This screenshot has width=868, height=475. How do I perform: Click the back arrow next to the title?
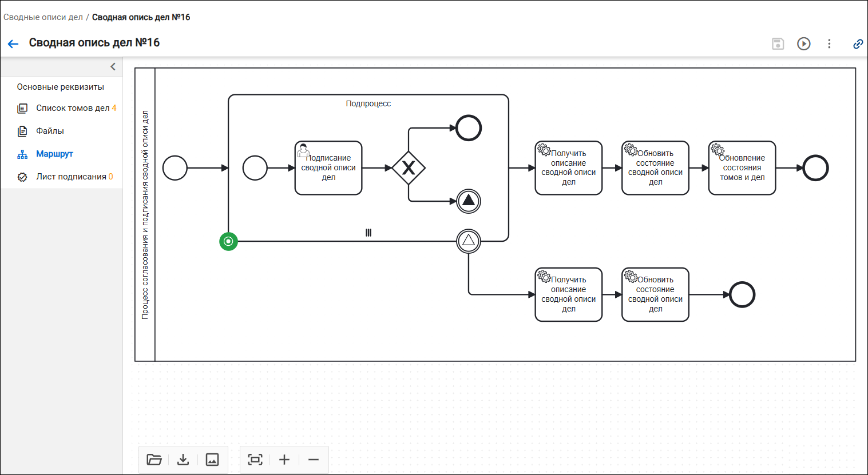pos(13,43)
